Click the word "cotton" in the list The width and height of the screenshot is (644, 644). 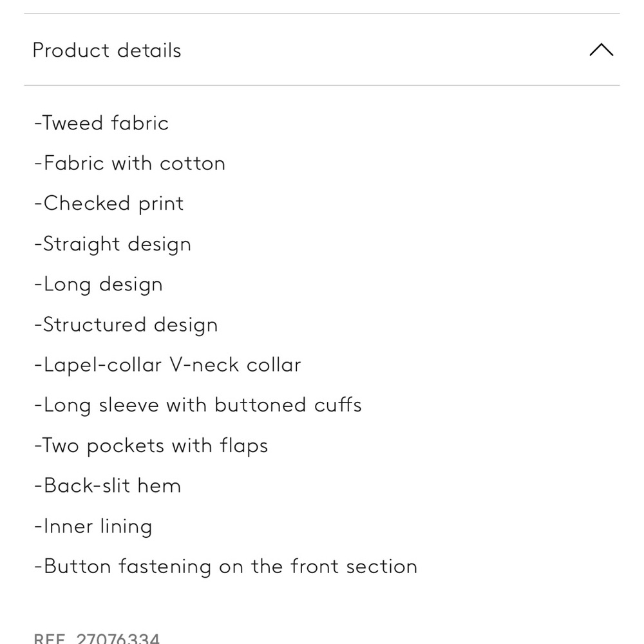pyautogui.click(x=193, y=164)
